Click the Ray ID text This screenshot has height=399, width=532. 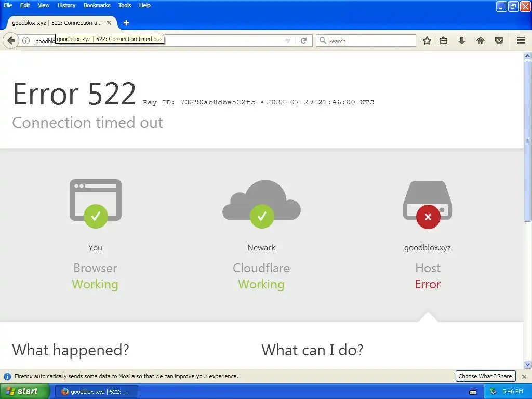click(x=199, y=102)
